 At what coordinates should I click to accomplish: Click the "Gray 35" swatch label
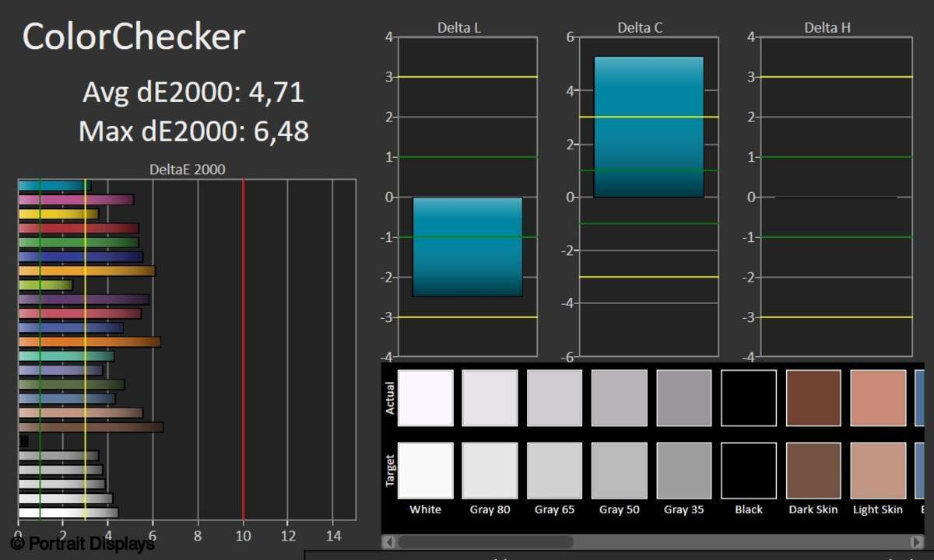coord(683,509)
